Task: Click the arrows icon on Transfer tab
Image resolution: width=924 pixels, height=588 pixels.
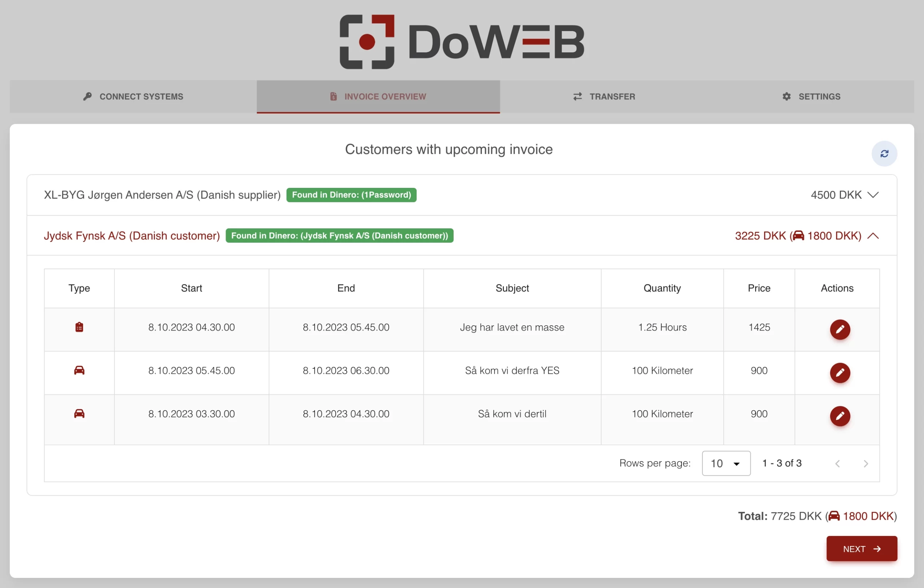Action: pyautogui.click(x=577, y=96)
